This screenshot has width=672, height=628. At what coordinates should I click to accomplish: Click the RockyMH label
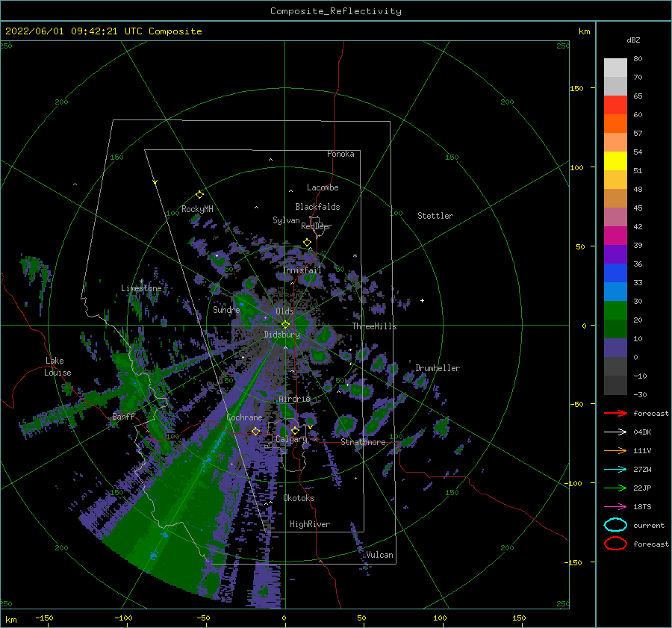(197, 209)
